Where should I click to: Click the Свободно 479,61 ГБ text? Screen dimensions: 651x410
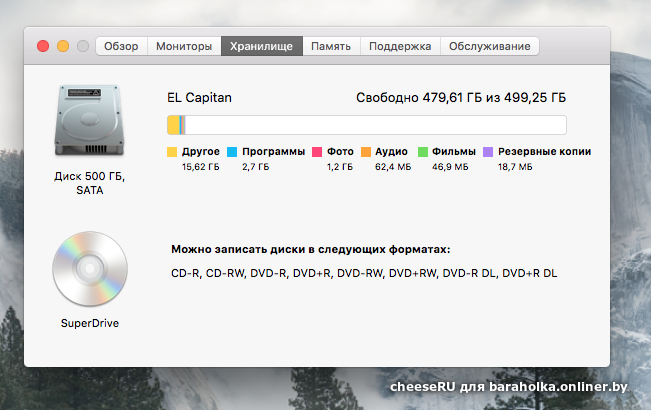pyautogui.click(x=461, y=98)
